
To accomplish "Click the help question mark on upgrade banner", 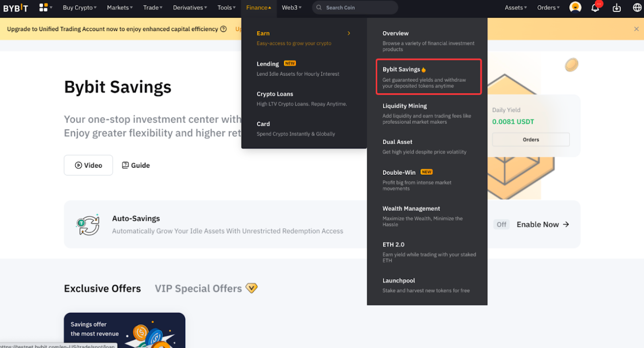I will (x=223, y=29).
